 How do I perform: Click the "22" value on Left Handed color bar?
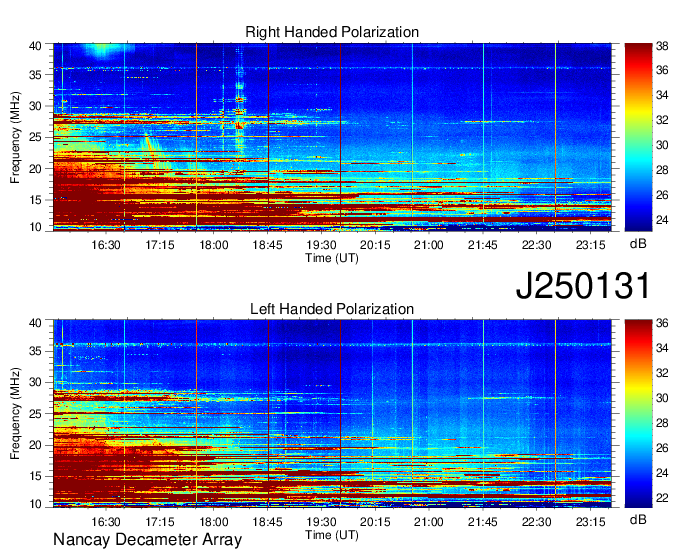click(662, 498)
